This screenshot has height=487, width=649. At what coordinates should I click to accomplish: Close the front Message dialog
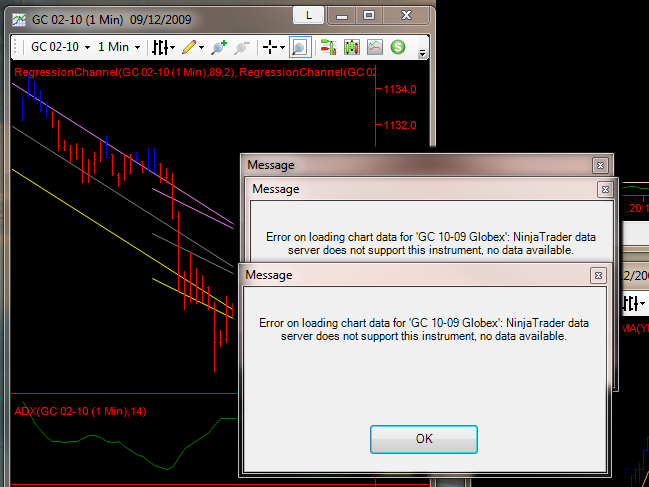pos(598,275)
